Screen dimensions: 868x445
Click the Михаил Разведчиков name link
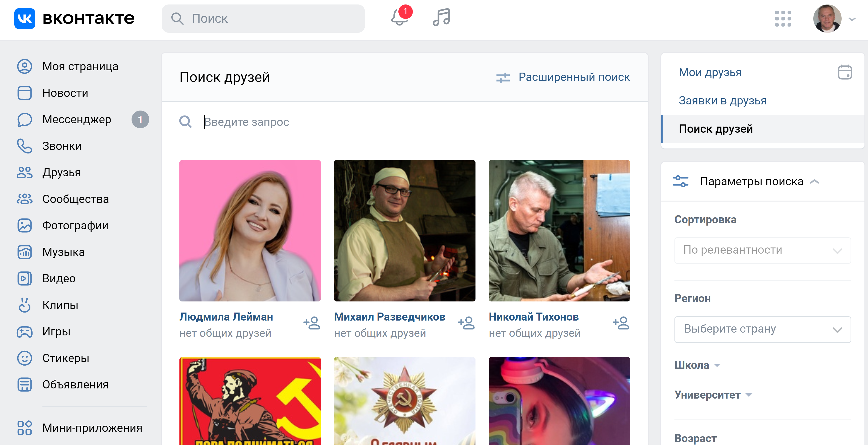pos(389,317)
